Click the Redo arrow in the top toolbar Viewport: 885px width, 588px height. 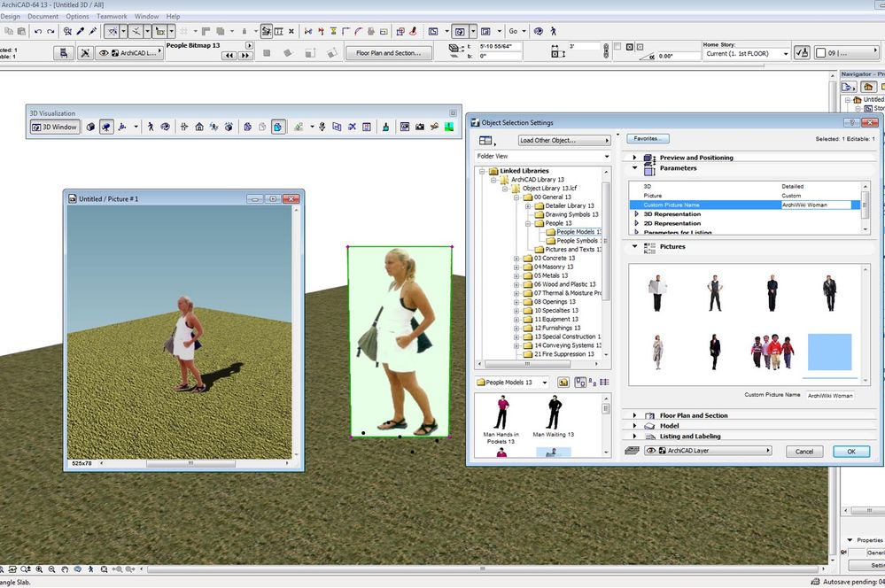click(x=50, y=31)
